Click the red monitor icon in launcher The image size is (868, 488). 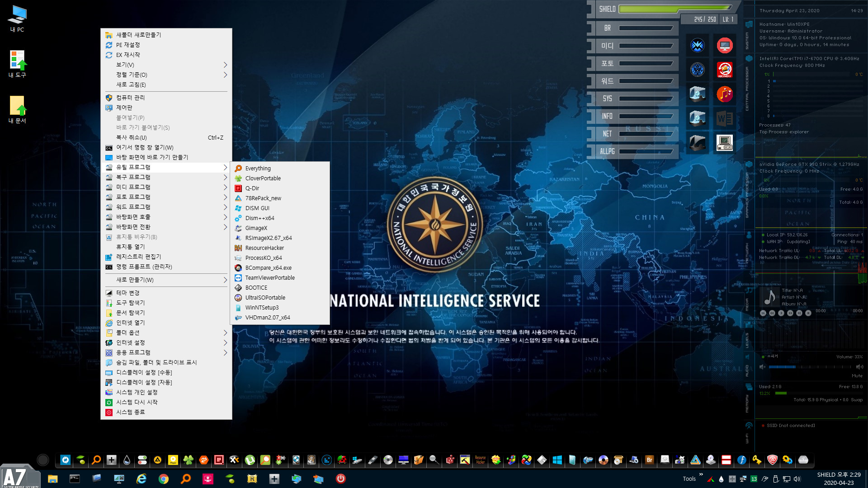pyautogui.click(x=725, y=45)
